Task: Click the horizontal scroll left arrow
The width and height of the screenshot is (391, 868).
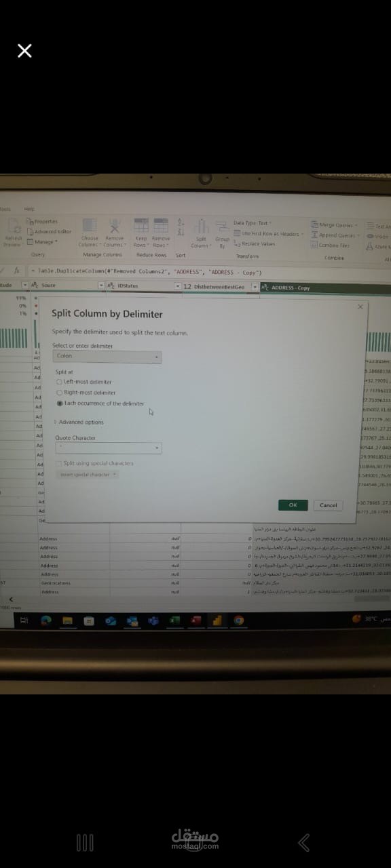Action: [10, 599]
